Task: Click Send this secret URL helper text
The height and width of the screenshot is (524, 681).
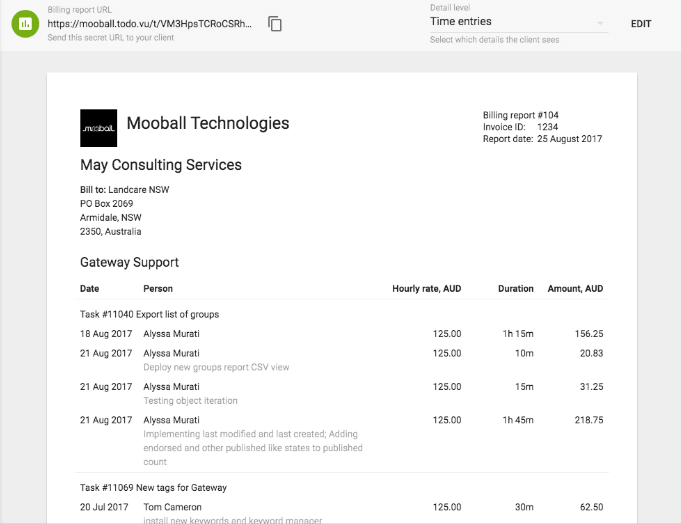Action: [111, 38]
